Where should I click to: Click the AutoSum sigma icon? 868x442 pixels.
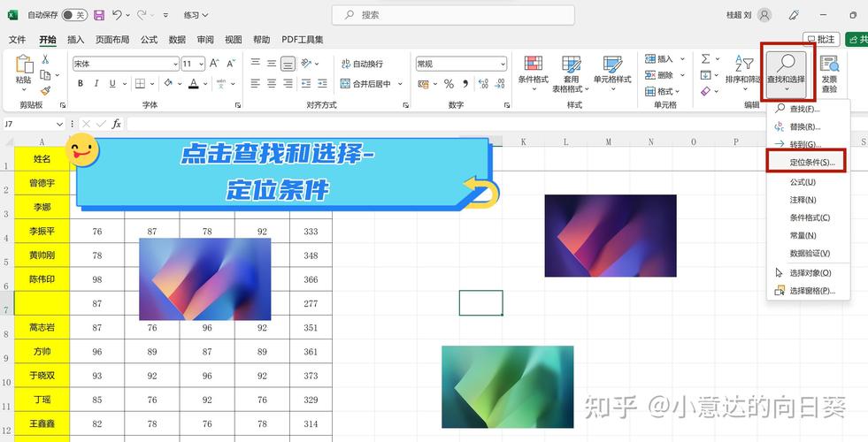pyautogui.click(x=705, y=58)
